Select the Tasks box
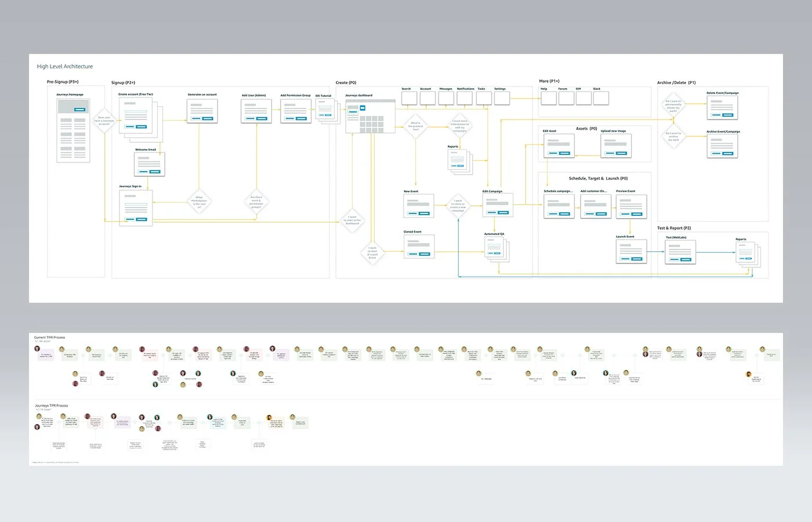 point(484,98)
